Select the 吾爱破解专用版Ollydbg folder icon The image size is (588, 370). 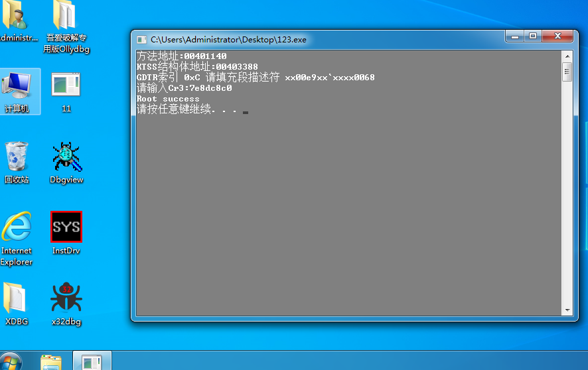tap(66, 27)
